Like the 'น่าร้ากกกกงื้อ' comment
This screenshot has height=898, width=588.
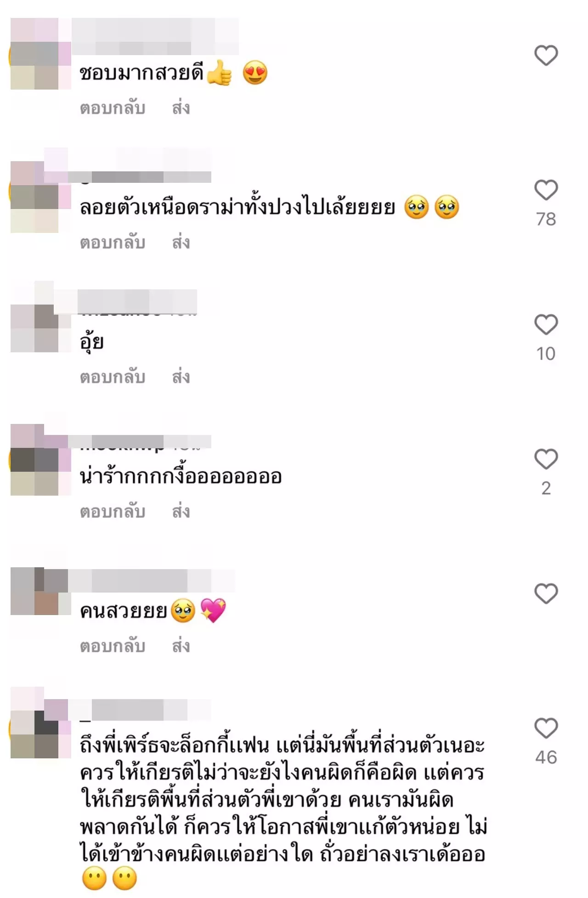click(x=546, y=459)
